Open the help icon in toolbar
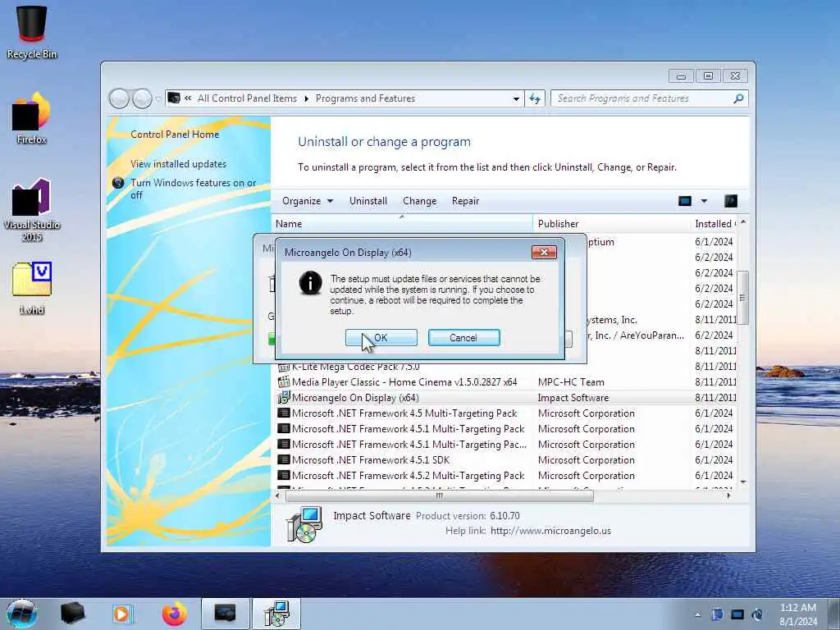 (731, 201)
